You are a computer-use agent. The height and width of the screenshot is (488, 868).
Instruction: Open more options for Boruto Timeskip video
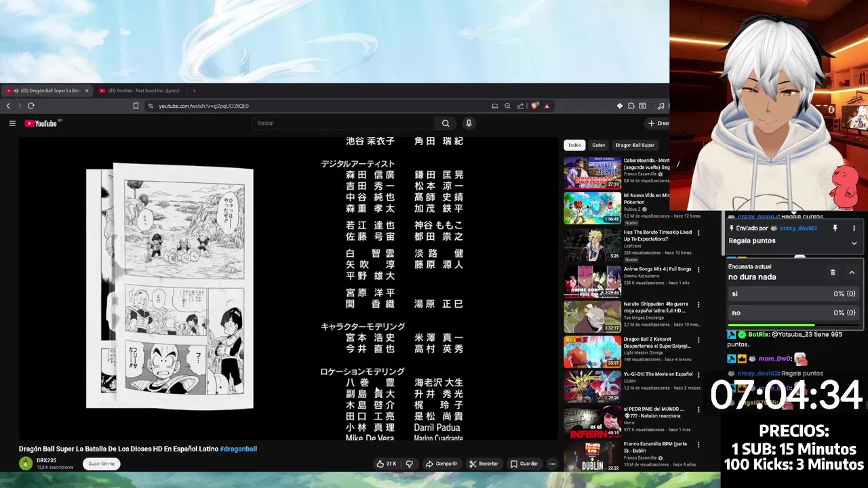click(x=698, y=233)
